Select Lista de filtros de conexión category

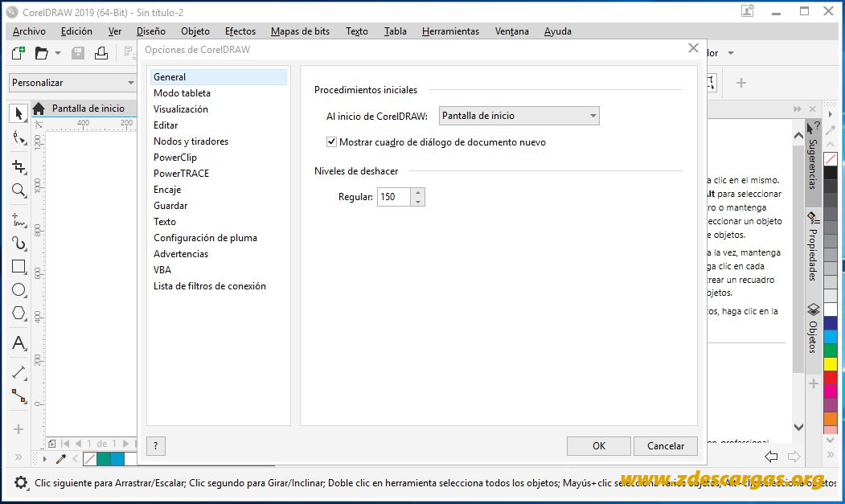pyautogui.click(x=210, y=286)
